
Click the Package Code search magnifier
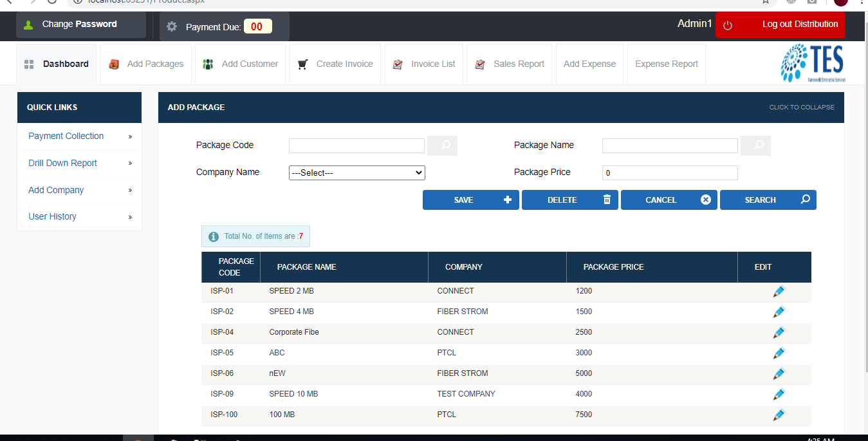(x=443, y=145)
